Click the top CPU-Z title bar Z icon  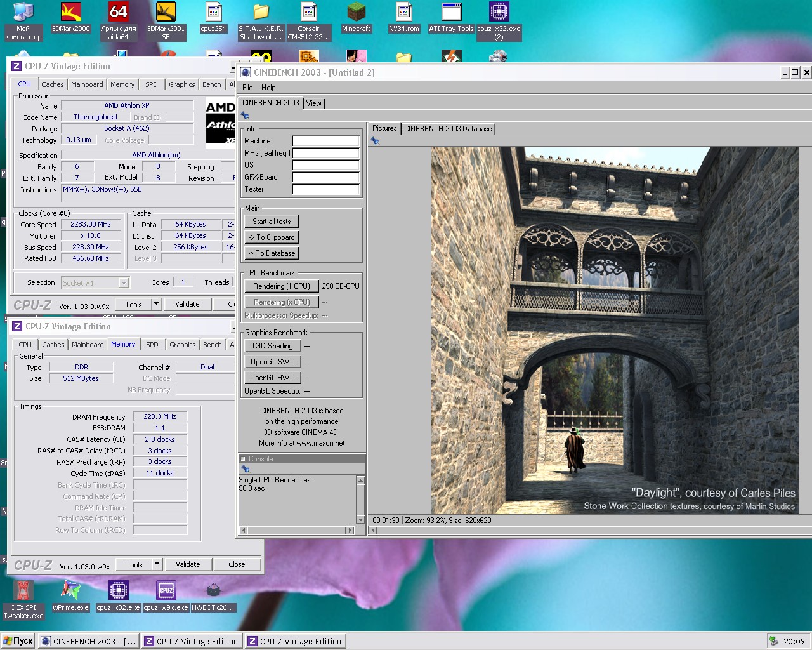tap(16, 66)
